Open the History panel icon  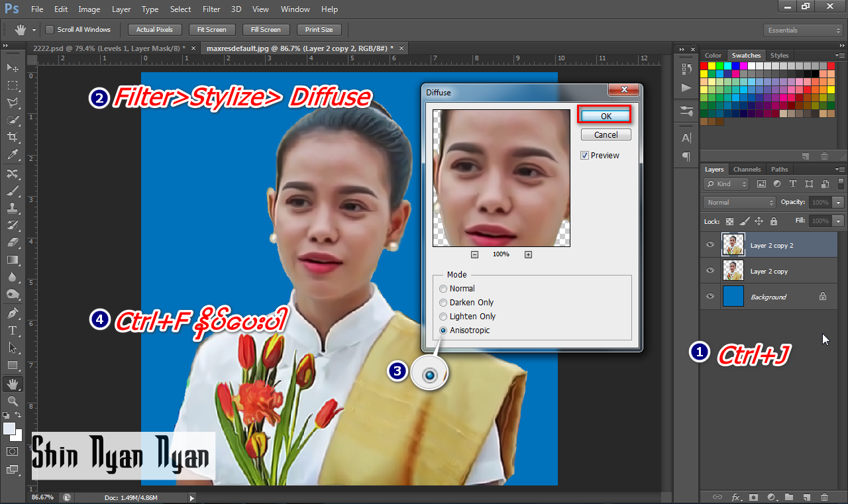[686, 68]
